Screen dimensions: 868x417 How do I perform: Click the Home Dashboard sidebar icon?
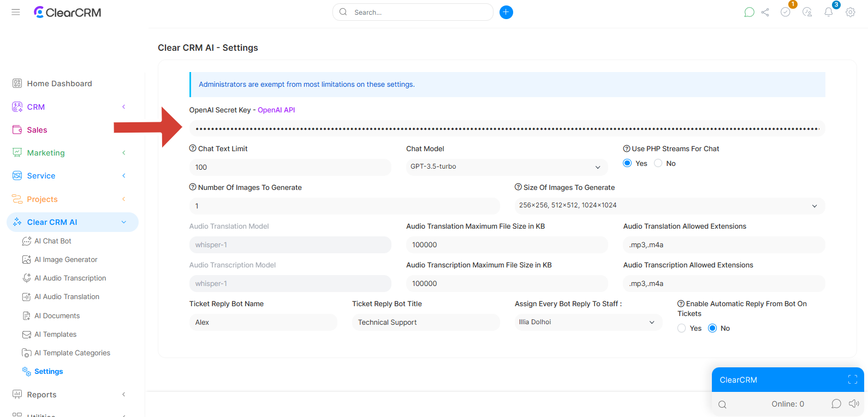pos(17,84)
